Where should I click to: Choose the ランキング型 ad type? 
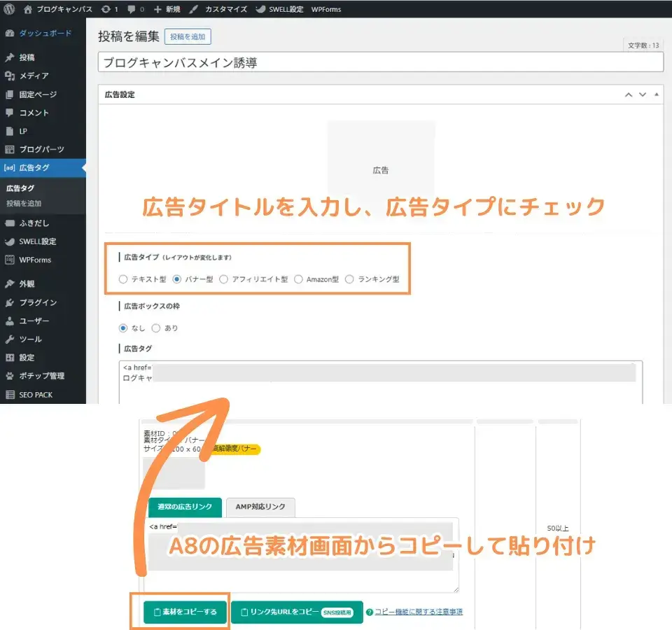[x=350, y=279]
